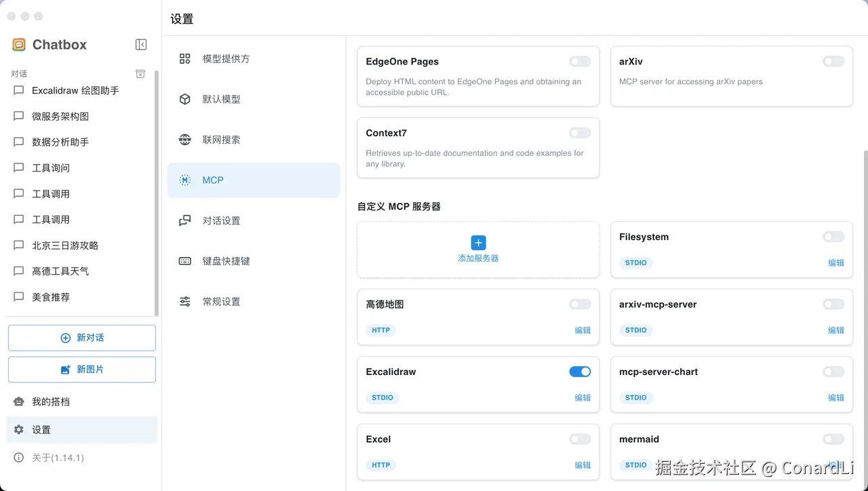
Task: Start a 新对话
Action: click(x=82, y=338)
